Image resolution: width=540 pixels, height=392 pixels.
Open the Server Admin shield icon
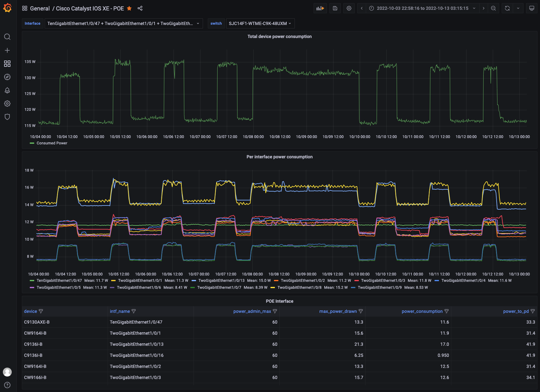pyautogui.click(x=7, y=117)
